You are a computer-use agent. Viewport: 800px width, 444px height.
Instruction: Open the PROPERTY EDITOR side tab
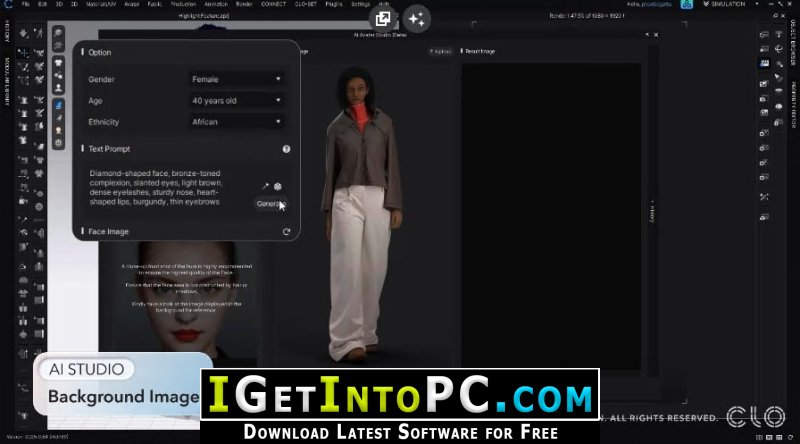[x=793, y=105]
